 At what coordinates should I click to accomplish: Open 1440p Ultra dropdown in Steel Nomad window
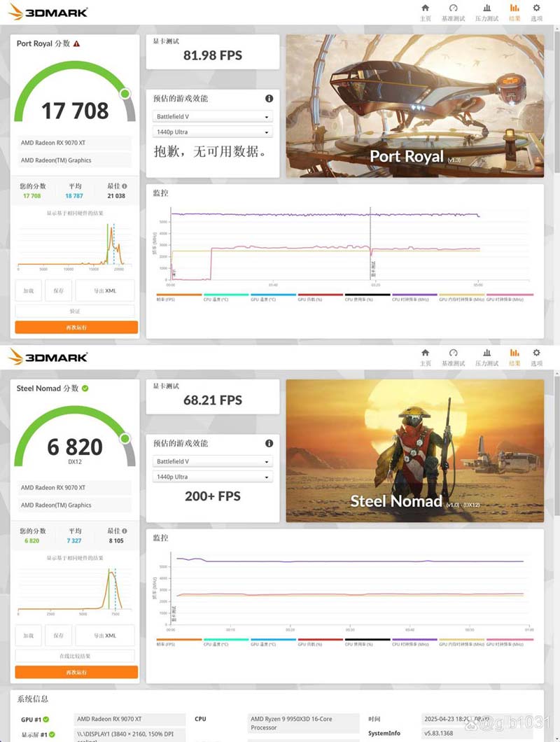(213, 477)
